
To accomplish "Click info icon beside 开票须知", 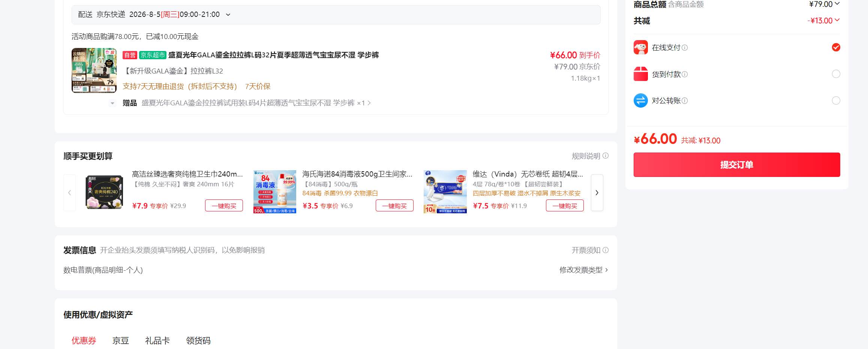I will [606, 250].
